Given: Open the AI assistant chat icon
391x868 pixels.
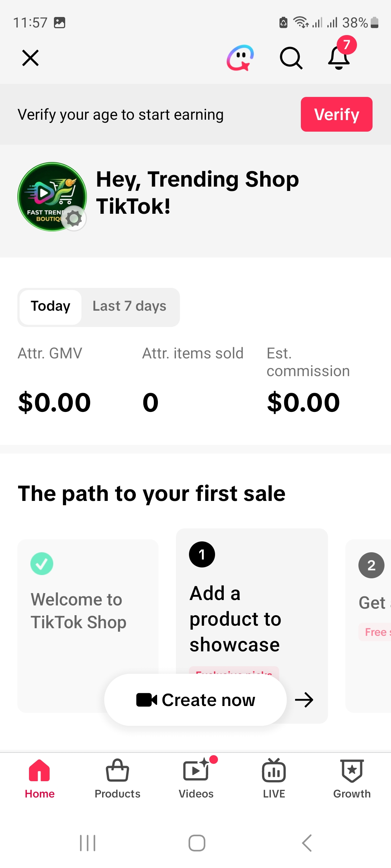Looking at the screenshot, I should coord(240,58).
